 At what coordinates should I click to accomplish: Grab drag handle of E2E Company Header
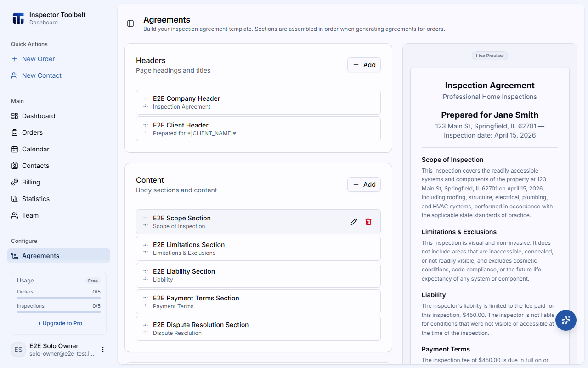point(146,102)
